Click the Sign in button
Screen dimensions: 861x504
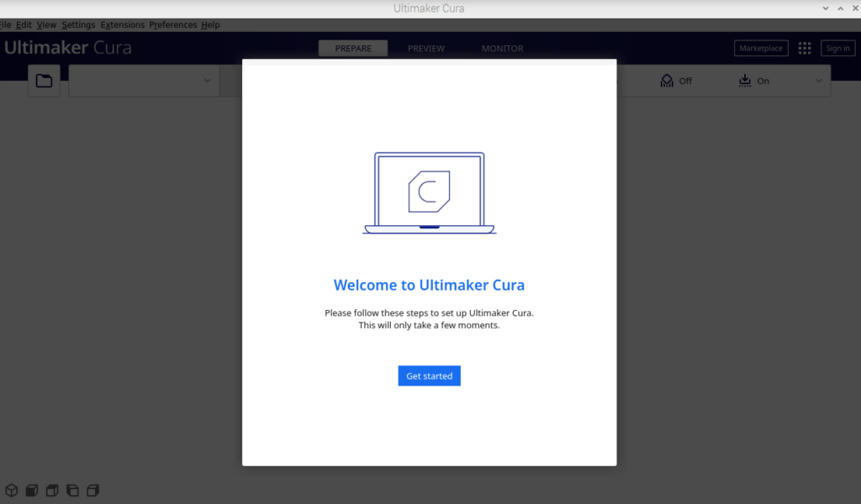(x=837, y=49)
